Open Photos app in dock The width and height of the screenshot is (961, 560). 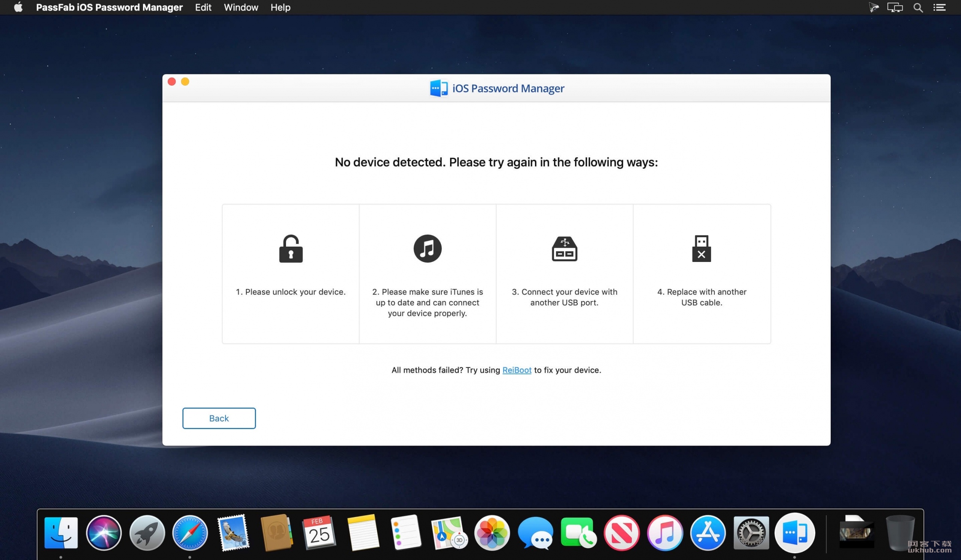492,533
